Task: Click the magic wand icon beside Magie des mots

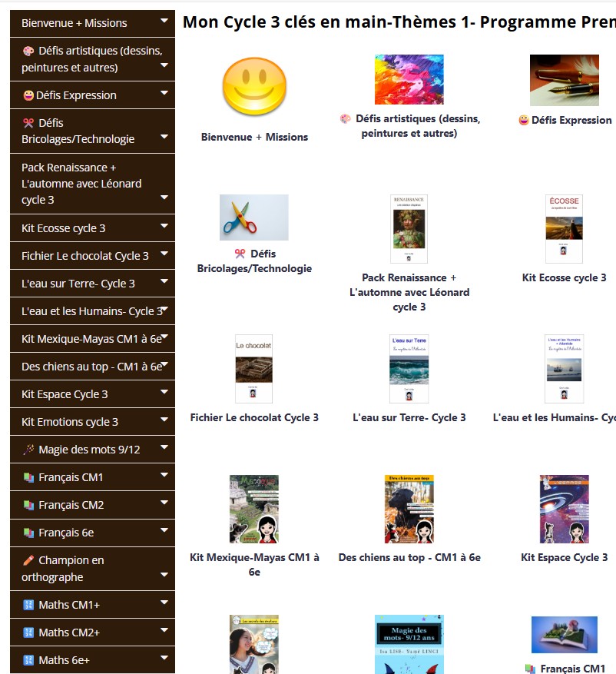Action: [28, 450]
